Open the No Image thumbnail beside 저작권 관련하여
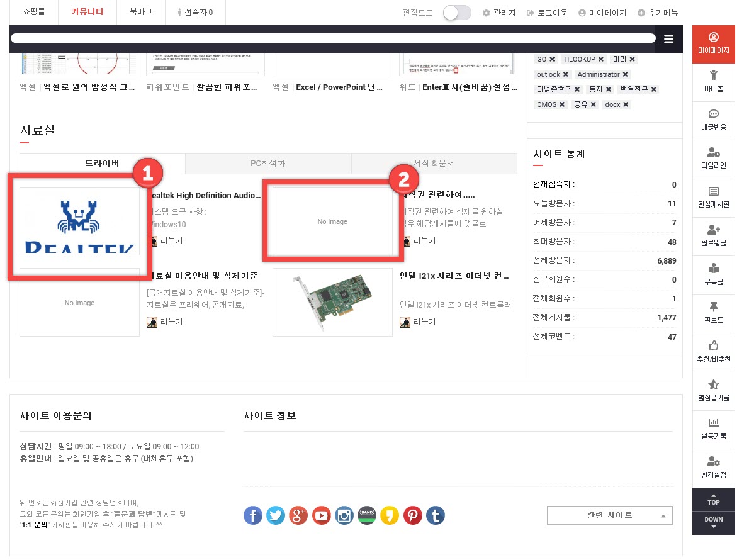The height and width of the screenshot is (560, 749). point(332,221)
